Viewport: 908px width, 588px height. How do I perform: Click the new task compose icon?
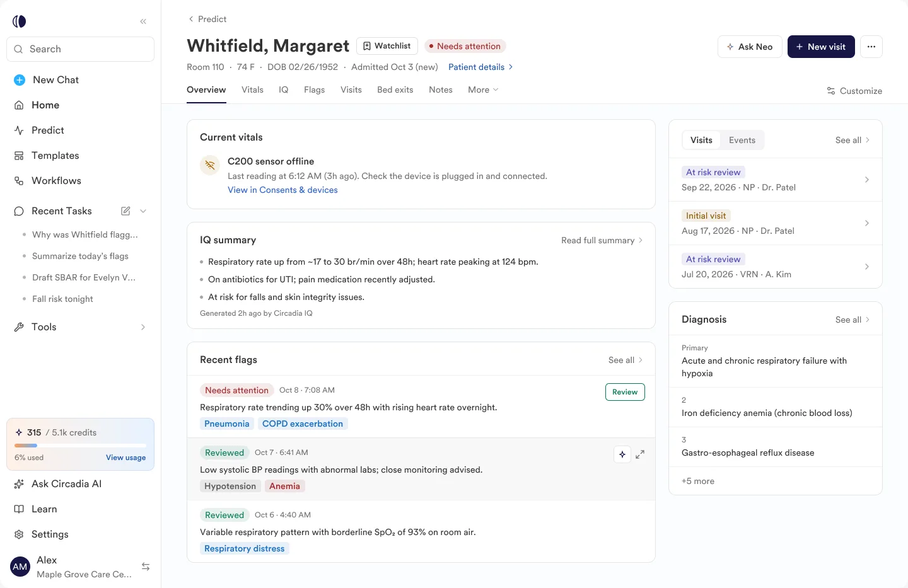point(125,211)
